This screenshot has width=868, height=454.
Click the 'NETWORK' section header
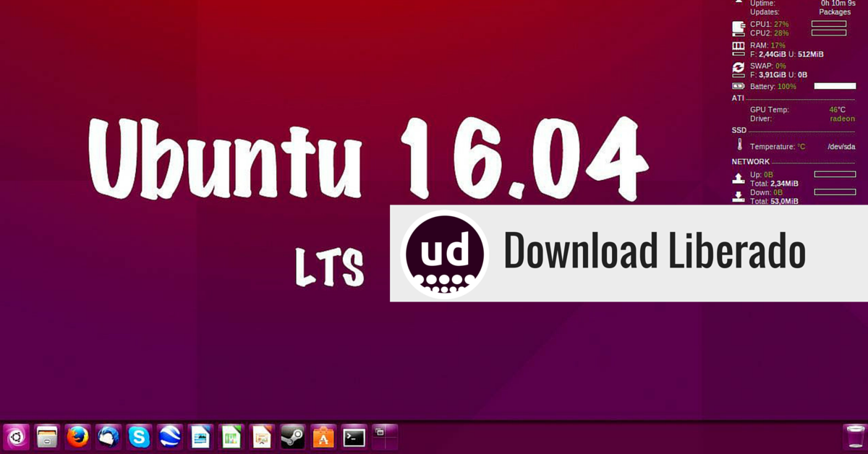(751, 162)
